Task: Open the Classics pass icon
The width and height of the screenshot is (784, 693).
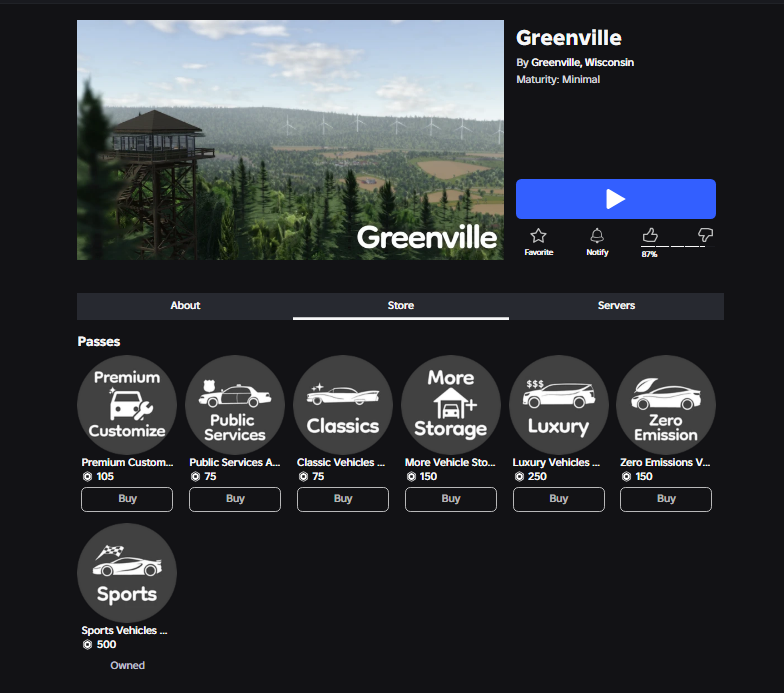Action: (342, 404)
